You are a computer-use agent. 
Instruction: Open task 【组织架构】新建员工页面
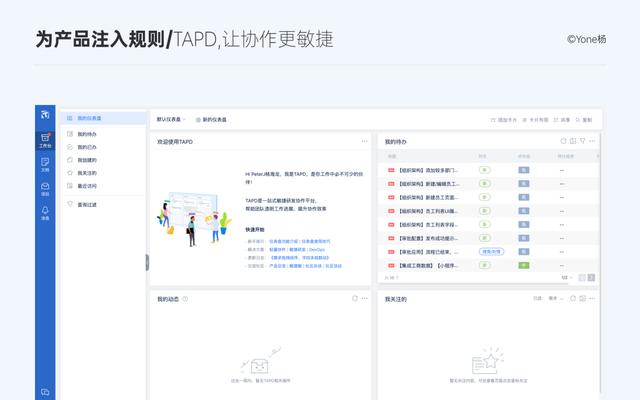coord(428,198)
